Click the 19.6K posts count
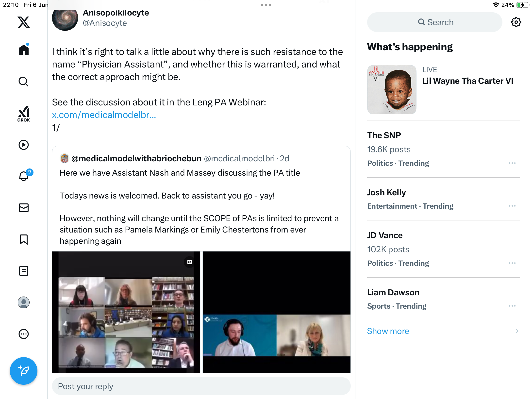The width and height of the screenshot is (532, 399). click(x=389, y=150)
